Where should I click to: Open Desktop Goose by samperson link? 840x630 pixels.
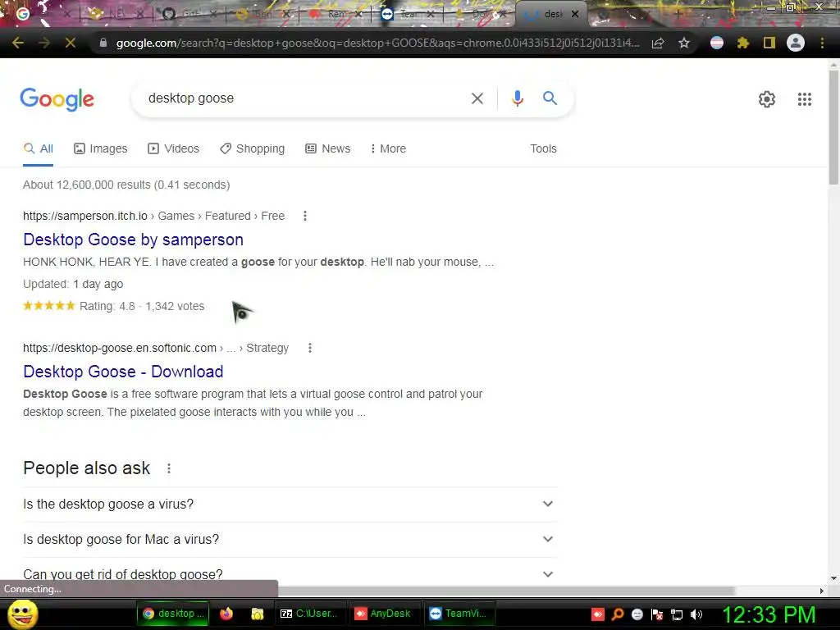[134, 240]
